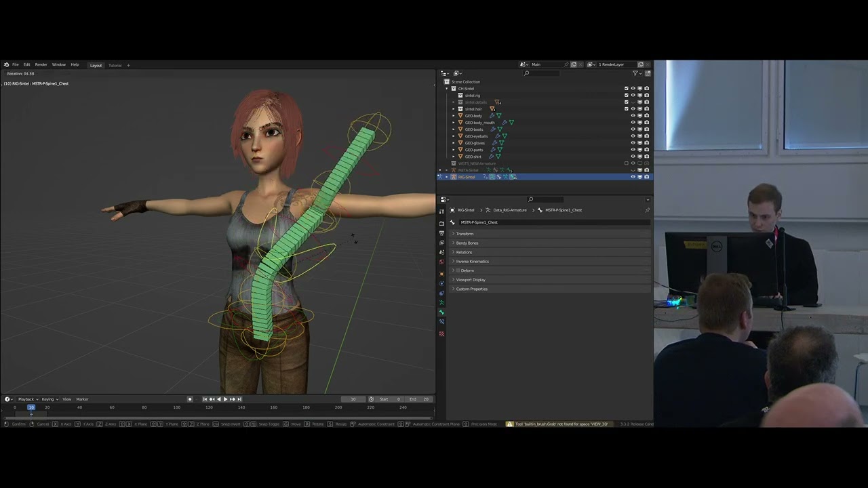The height and width of the screenshot is (488, 868).
Task: Open the Edit menu
Action: 26,65
